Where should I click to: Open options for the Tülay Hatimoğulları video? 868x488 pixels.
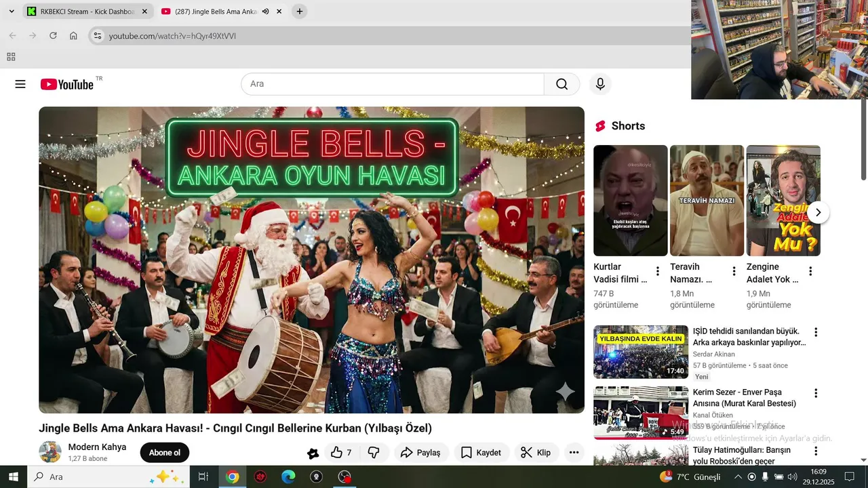816,451
